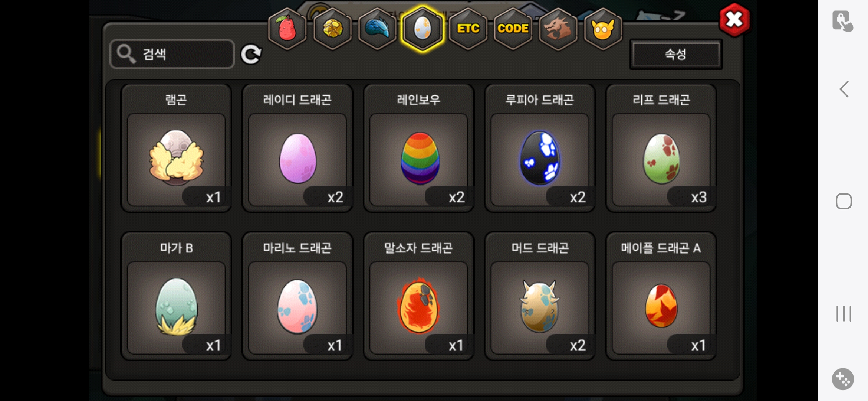Open the blue dragon scale tab

(377, 29)
